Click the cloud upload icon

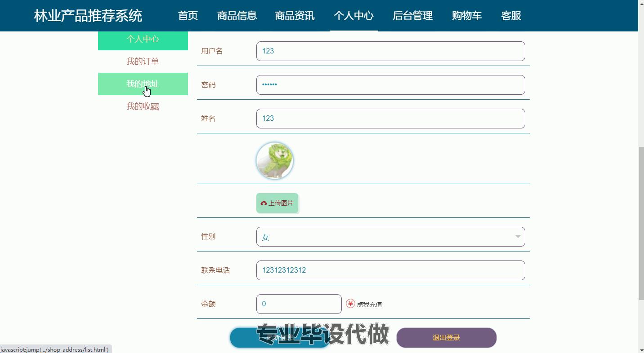(x=264, y=203)
